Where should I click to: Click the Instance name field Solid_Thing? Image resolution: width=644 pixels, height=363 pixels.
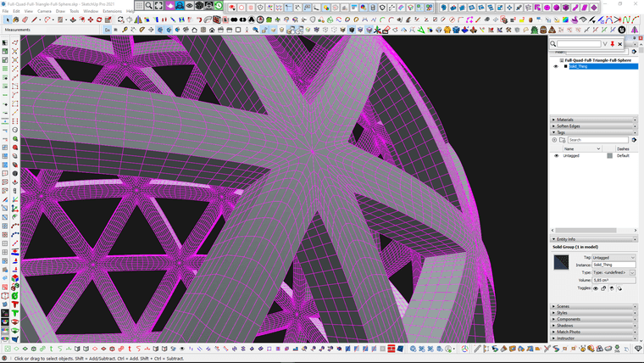click(x=613, y=265)
